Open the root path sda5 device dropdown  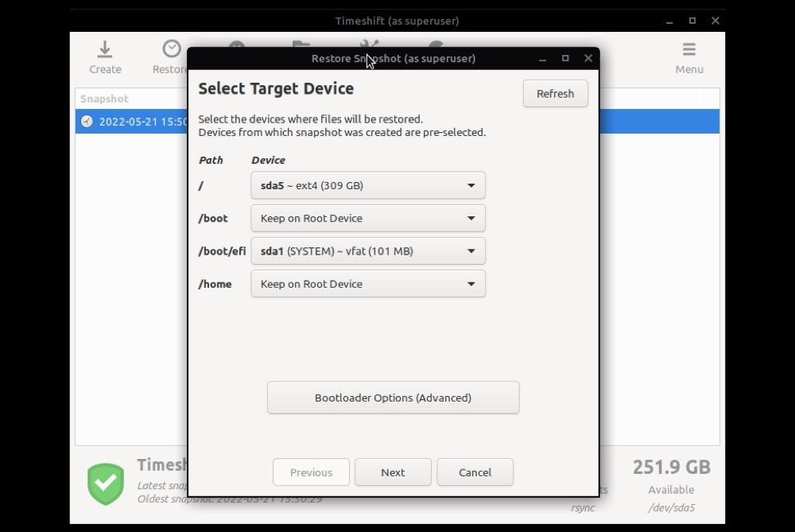(x=368, y=185)
